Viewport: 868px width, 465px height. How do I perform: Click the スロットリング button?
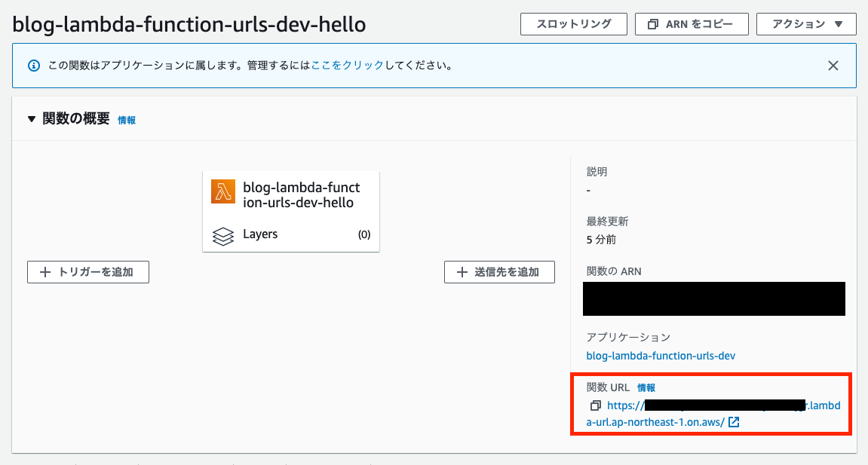pyautogui.click(x=573, y=23)
